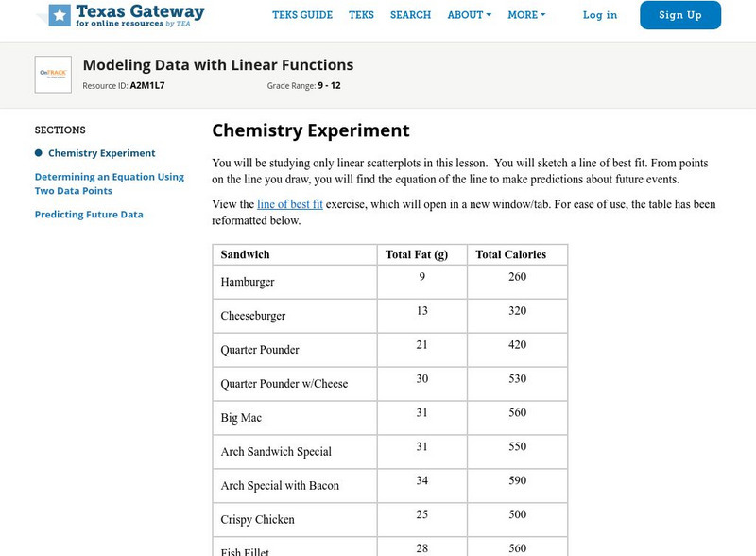This screenshot has width=756, height=556.
Task: Open Determining an Equation Using Two Data Points
Action: pyautogui.click(x=110, y=183)
